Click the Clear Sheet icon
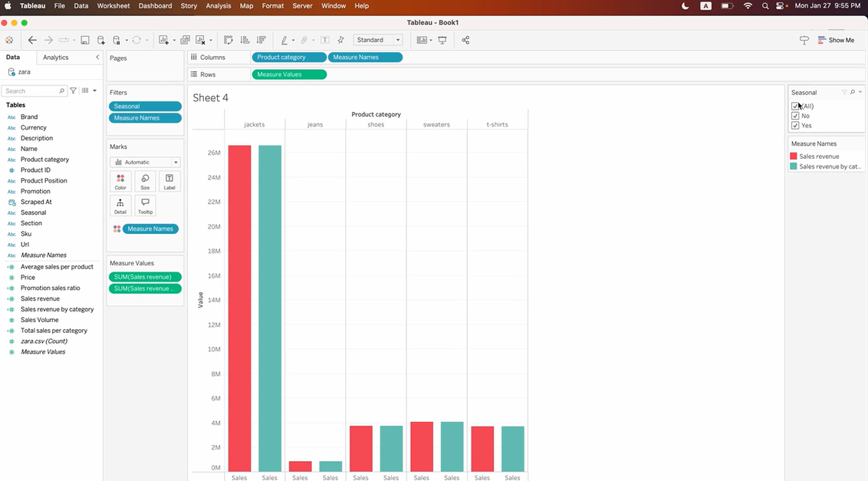Screen dimensions: 868x481 click(200, 40)
